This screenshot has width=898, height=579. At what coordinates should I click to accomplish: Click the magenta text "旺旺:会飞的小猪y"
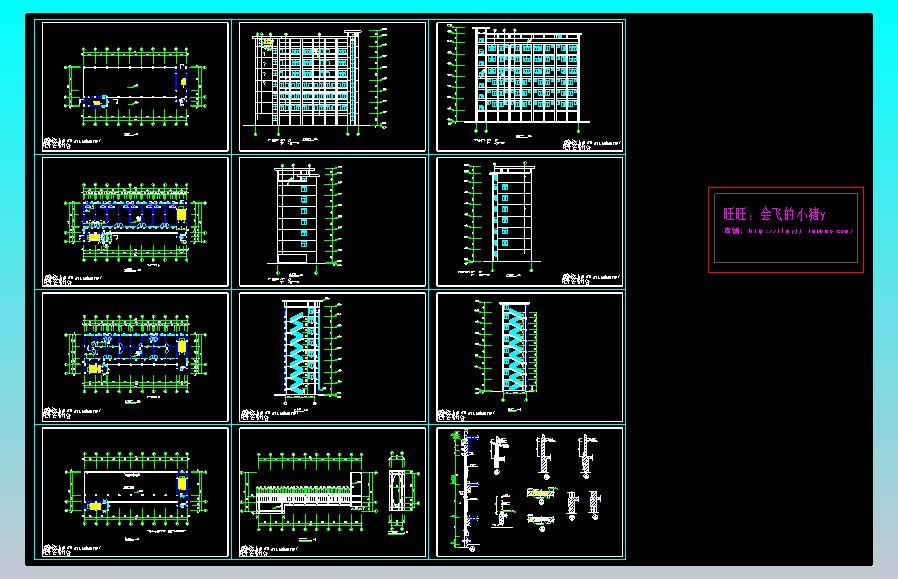coord(774,215)
